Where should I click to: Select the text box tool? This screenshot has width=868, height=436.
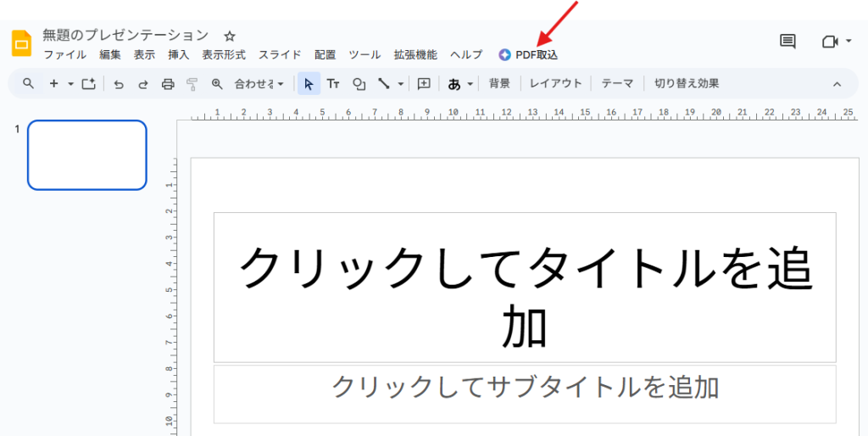point(333,83)
